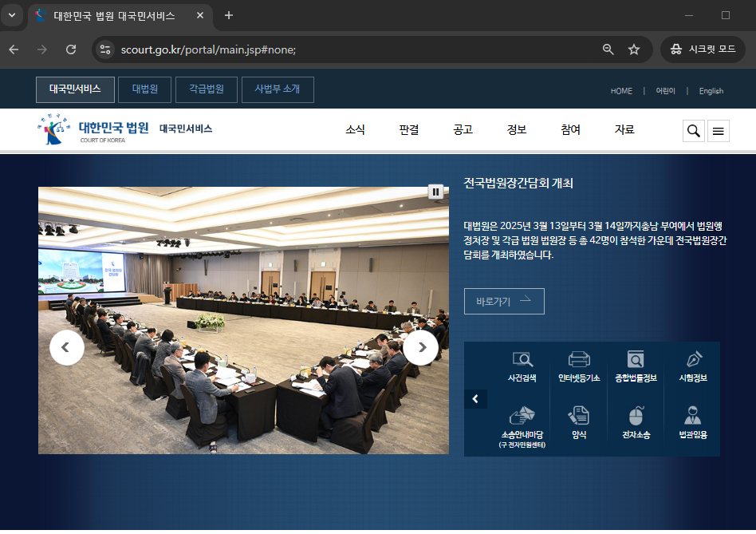The image size is (756, 534).
Task: Pause the main image slideshow
Action: [435, 192]
